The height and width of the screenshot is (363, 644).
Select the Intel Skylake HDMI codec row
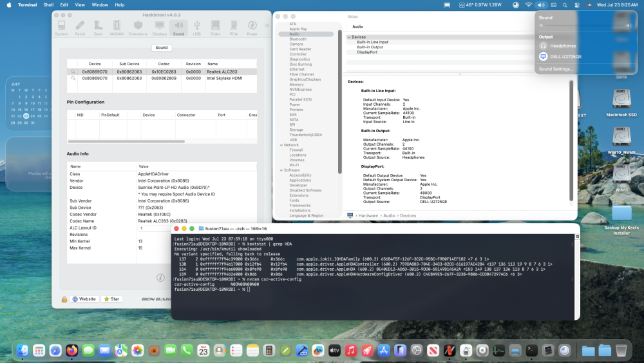click(162, 78)
